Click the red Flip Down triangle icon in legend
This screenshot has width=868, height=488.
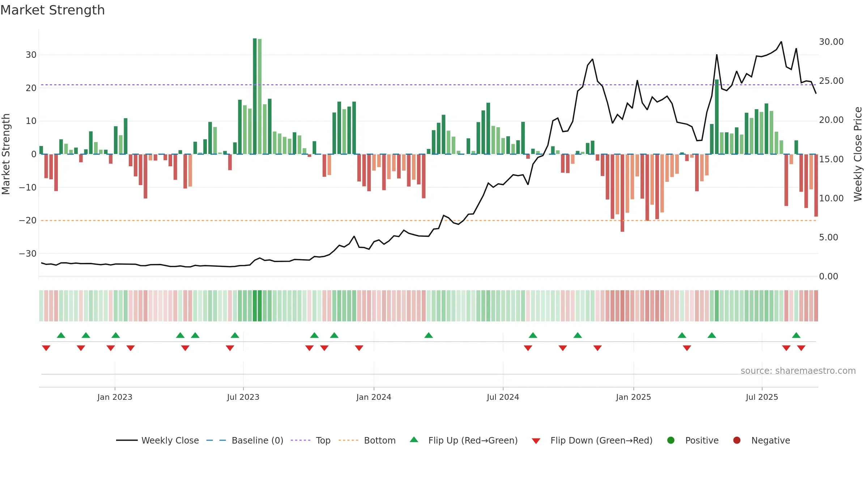coord(536,441)
